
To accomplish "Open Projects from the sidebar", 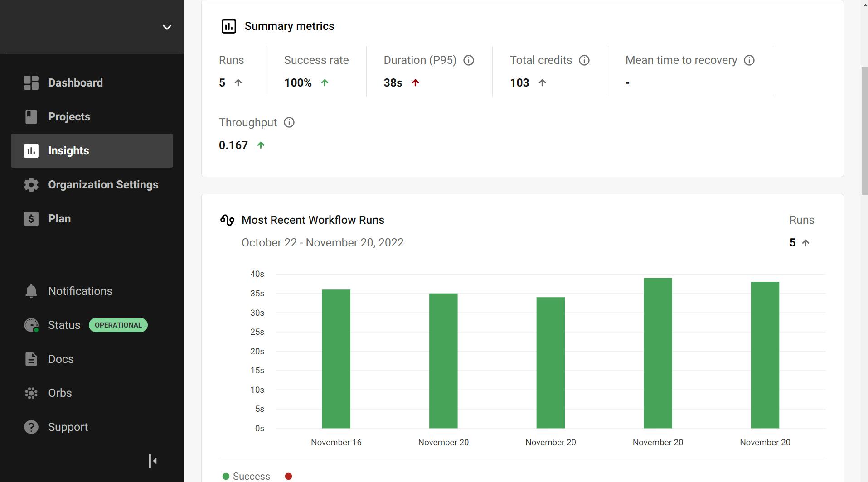I will (x=69, y=117).
